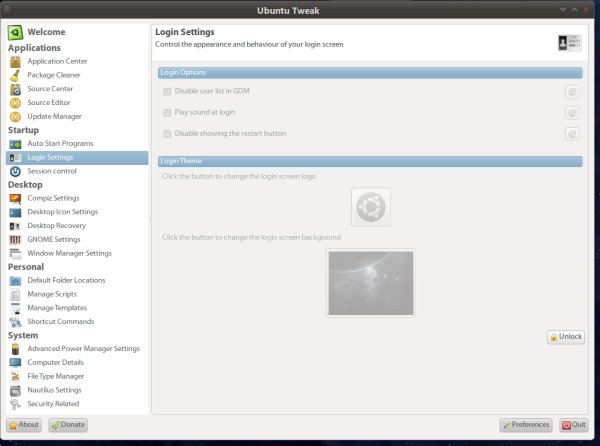Click the Auto Start Programs icon
This screenshot has height=446, width=600.
[15, 144]
